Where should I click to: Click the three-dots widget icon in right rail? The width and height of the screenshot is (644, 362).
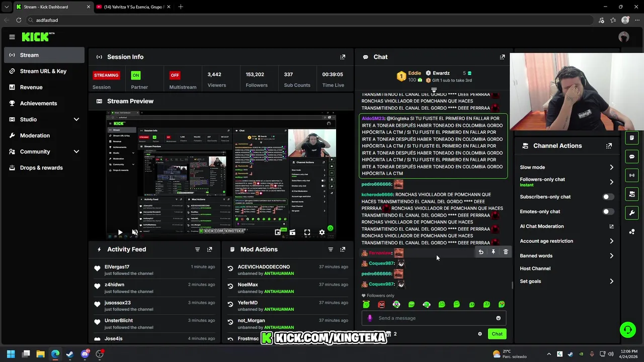(632, 231)
